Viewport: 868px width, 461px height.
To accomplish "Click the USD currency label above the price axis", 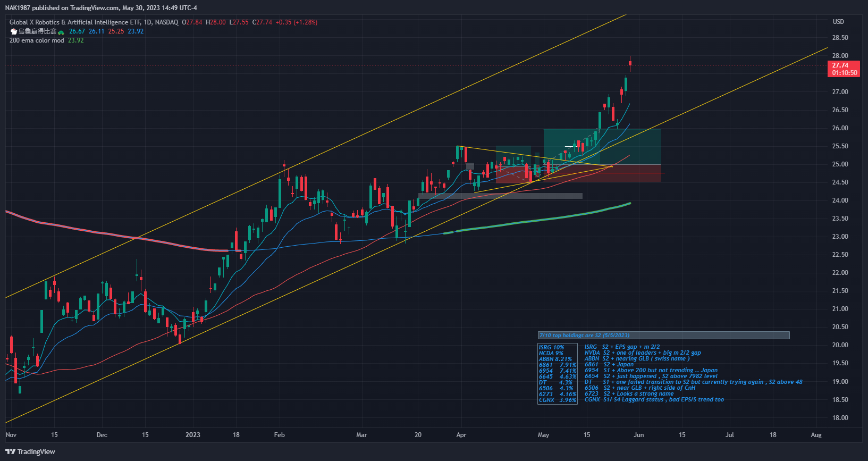I will [838, 22].
